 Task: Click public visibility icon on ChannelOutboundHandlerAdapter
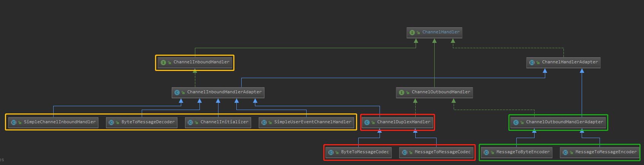(522, 123)
